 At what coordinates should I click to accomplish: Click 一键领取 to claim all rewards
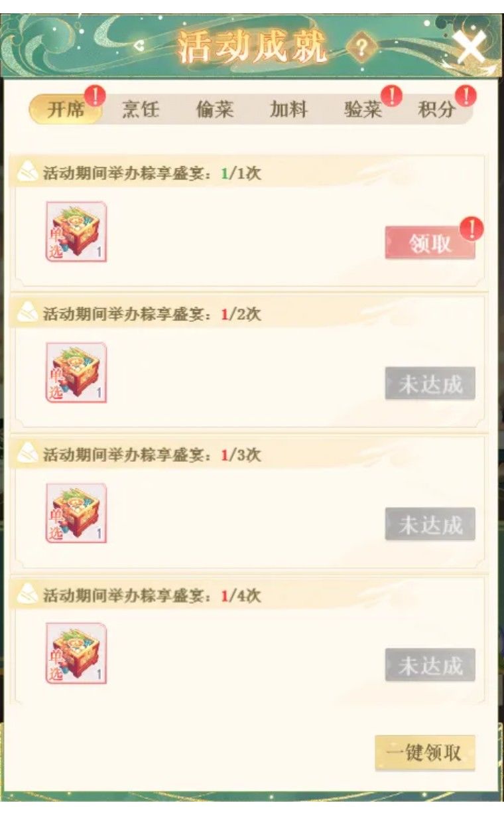pos(425,753)
